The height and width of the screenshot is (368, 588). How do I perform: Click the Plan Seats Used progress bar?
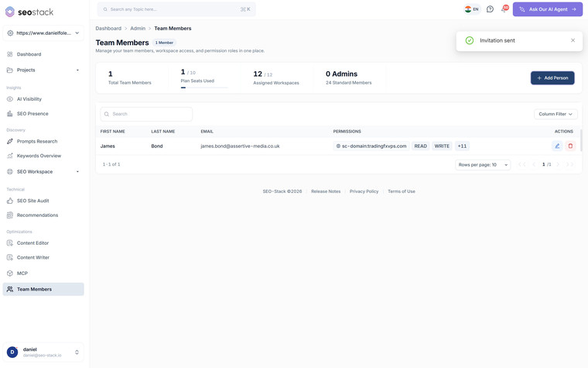tap(204, 88)
